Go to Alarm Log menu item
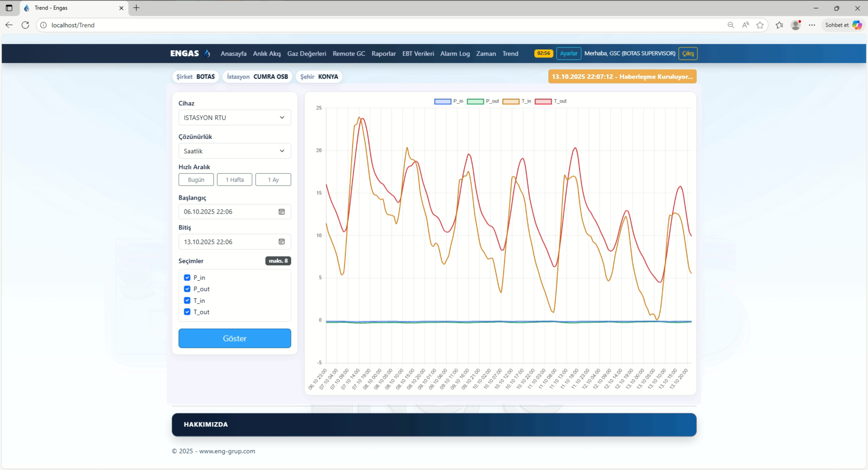868x470 pixels. [x=455, y=54]
